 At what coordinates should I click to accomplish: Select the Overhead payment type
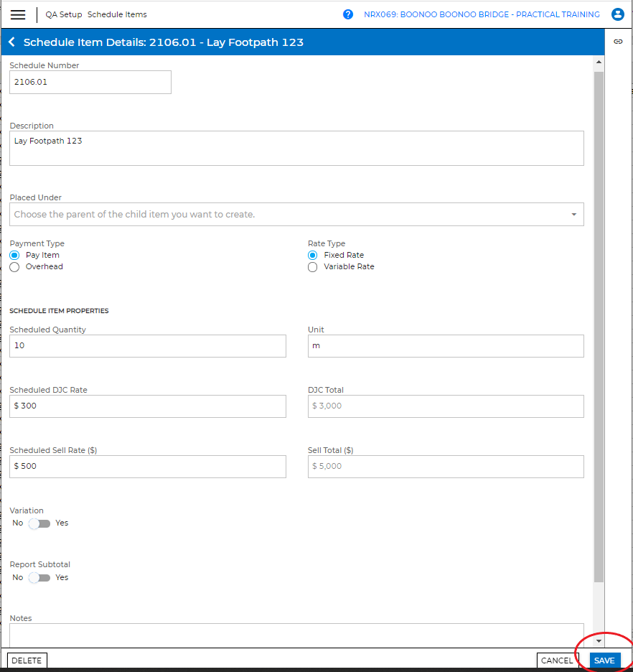[x=14, y=267]
